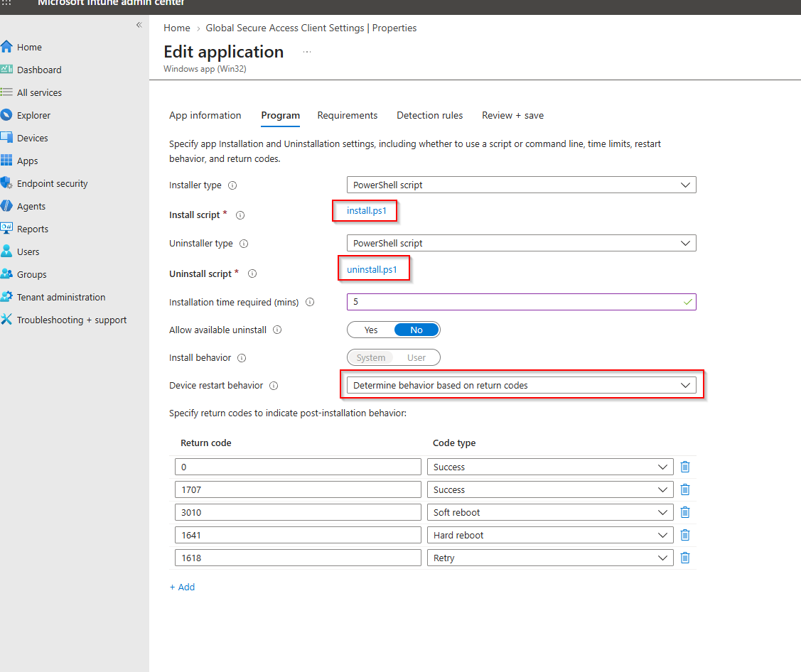Viewport: 801px width, 672px height.
Task: Select the Program tab
Action: click(281, 115)
